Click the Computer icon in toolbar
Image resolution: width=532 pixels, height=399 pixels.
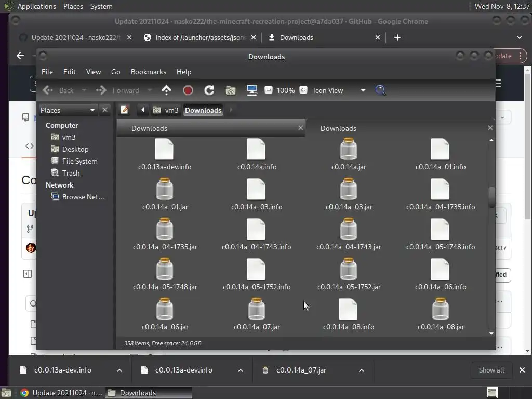click(252, 90)
